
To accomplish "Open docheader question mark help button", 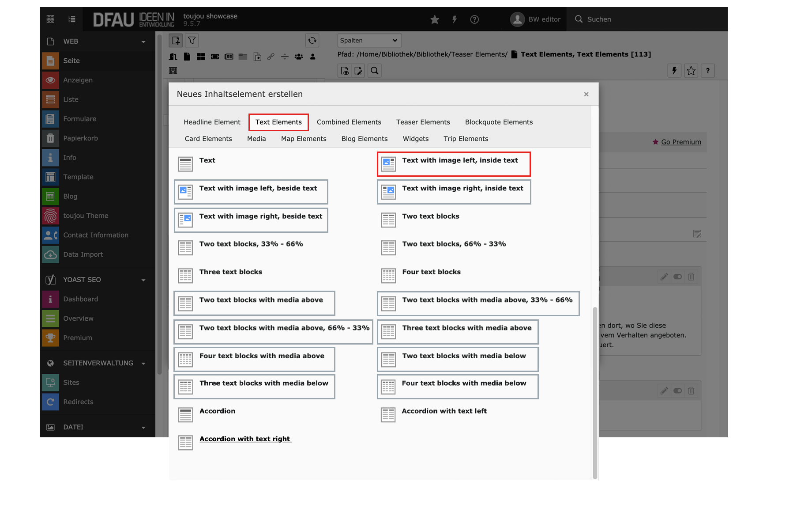I will click(x=708, y=71).
